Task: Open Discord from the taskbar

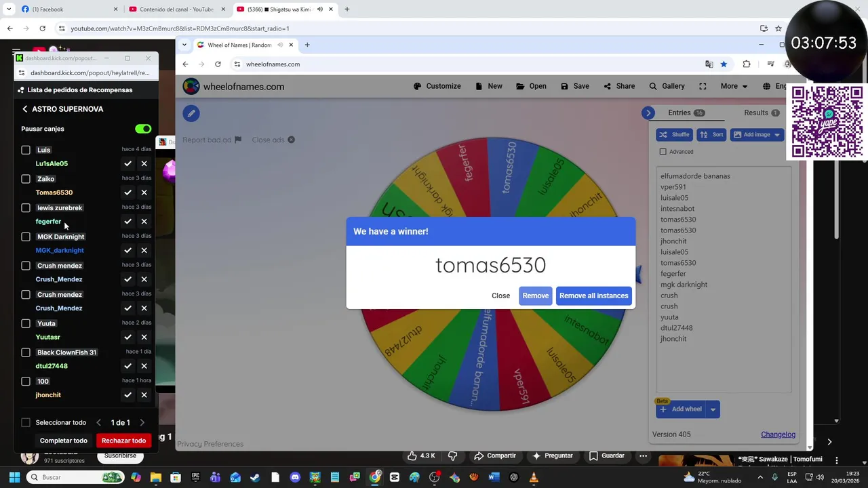Action: [295, 477]
